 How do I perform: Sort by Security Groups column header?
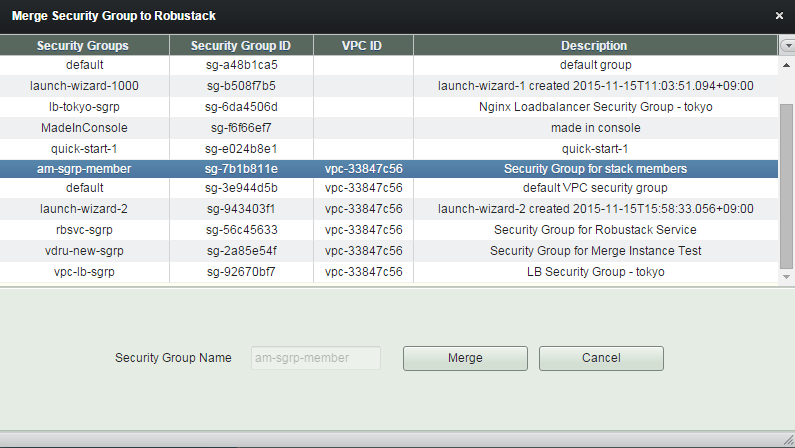pos(84,46)
